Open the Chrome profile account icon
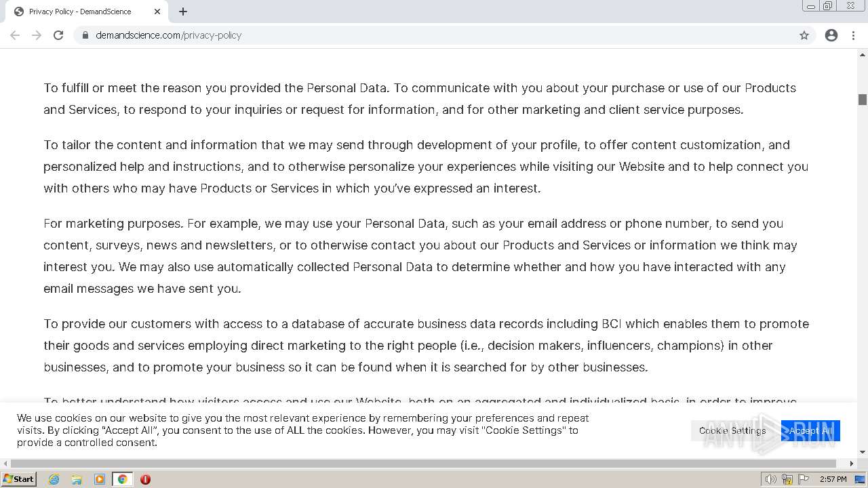This screenshot has height=488, width=868. (831, 35)
